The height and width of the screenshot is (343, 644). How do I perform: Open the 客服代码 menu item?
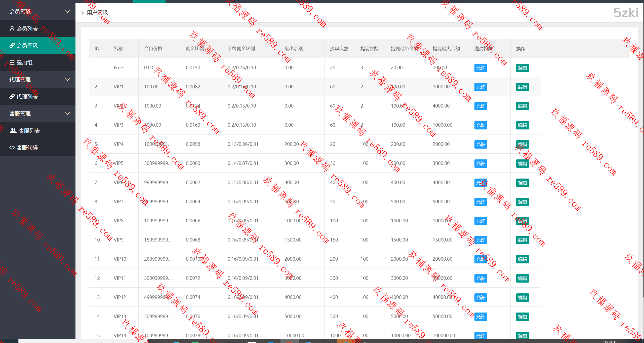(x=27, y=147)
